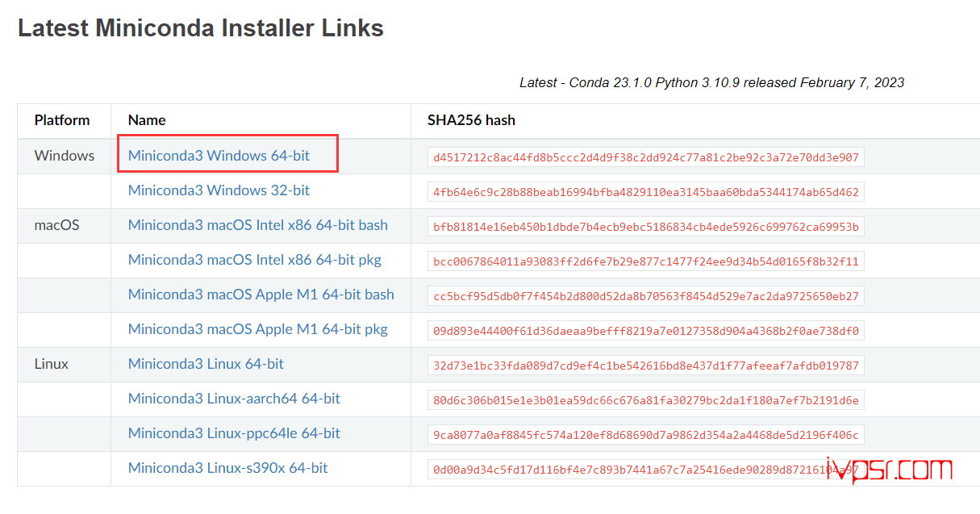The height and width of the screenshot is (514, 980).
Task: Click the hash starting with 0d00a9d34c5f
Action: point(646,470)
